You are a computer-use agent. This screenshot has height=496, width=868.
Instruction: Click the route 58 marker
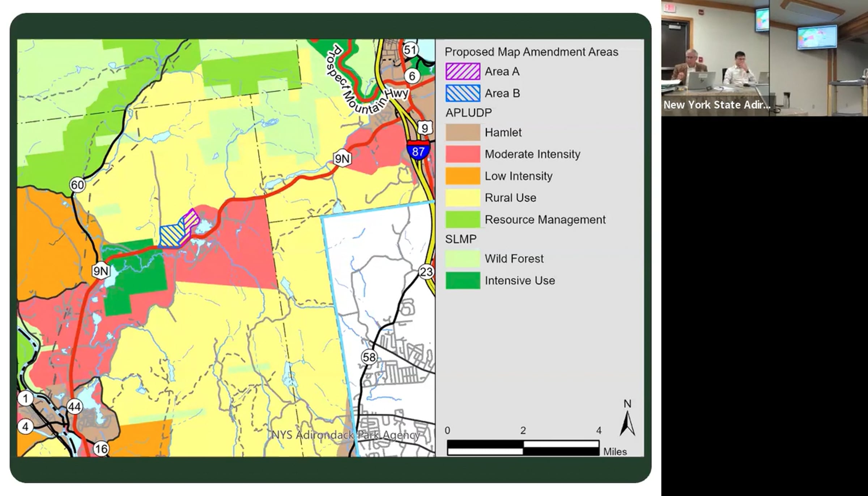[369, 357]
